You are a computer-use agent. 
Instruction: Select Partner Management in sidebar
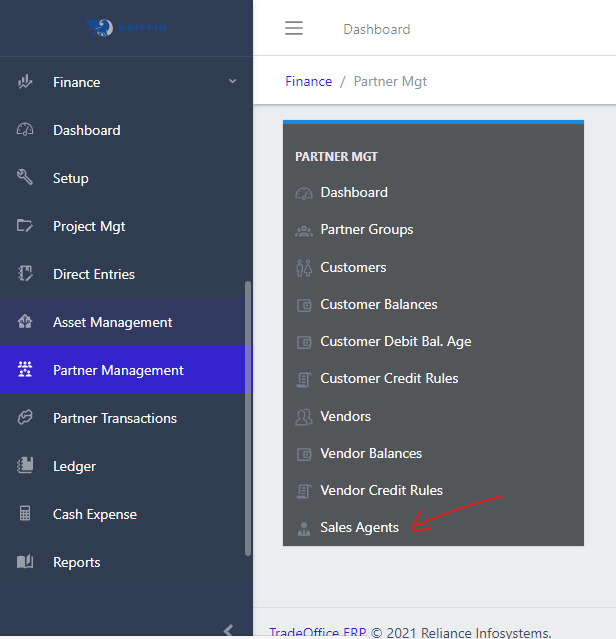click(x=126, y=370)
